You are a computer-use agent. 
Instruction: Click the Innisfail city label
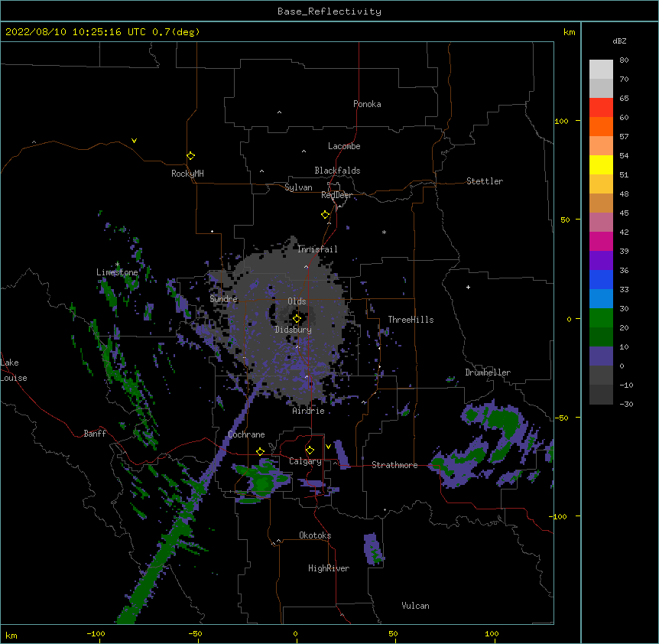pyautogui.click(x=317, y=249)
